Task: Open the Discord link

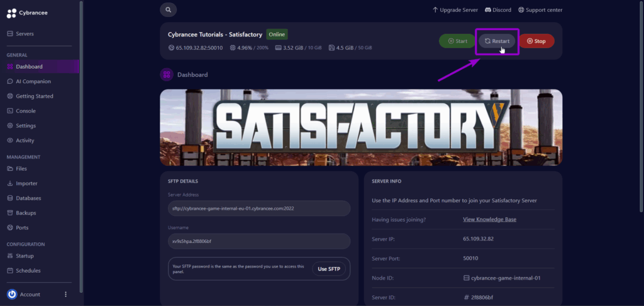Action: click(498, 10)
